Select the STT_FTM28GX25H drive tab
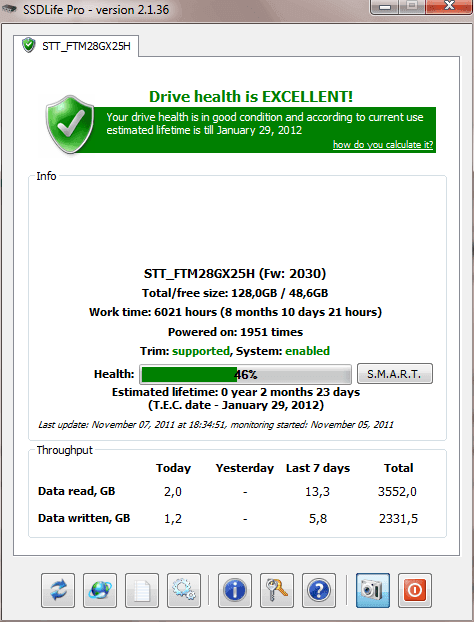This screenshot has width=474, height=622. [x=76, y=46]
